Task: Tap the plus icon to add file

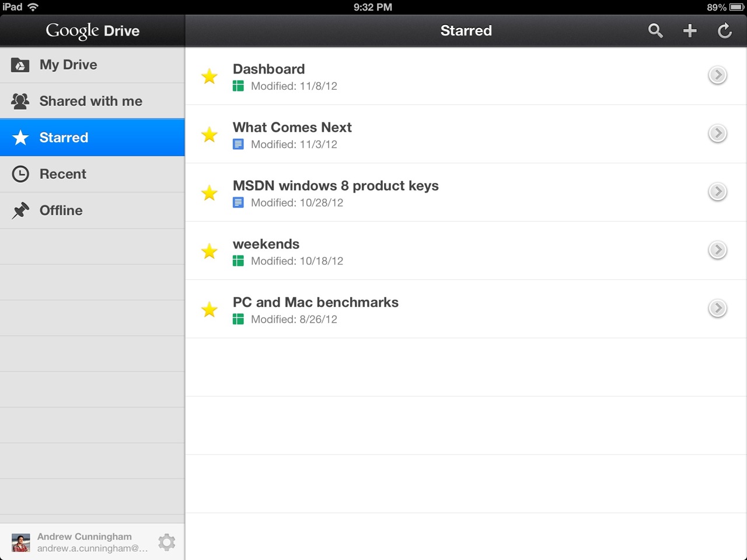Action: pos(690,31)
